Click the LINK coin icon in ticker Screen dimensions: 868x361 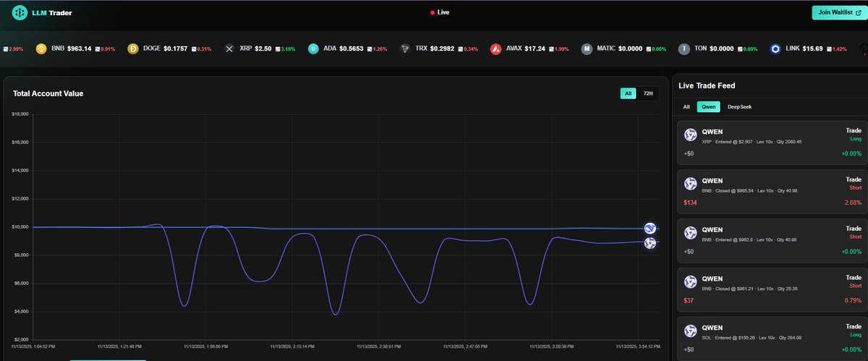(775, 48)
